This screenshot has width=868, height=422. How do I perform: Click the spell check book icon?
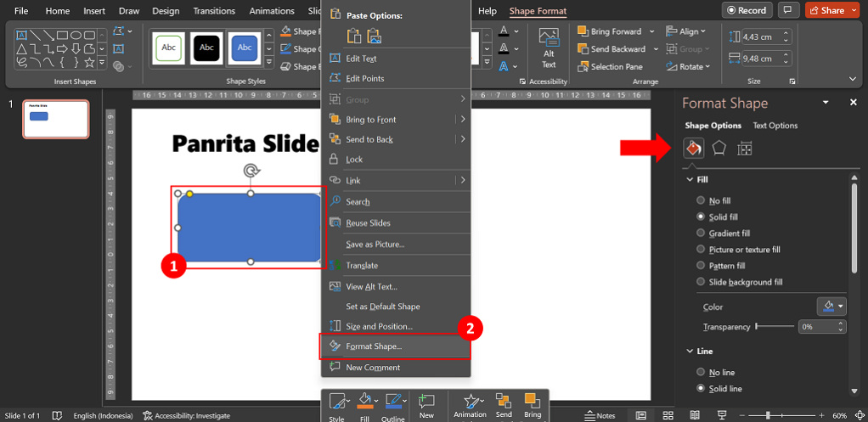click(x=56, y=415)
